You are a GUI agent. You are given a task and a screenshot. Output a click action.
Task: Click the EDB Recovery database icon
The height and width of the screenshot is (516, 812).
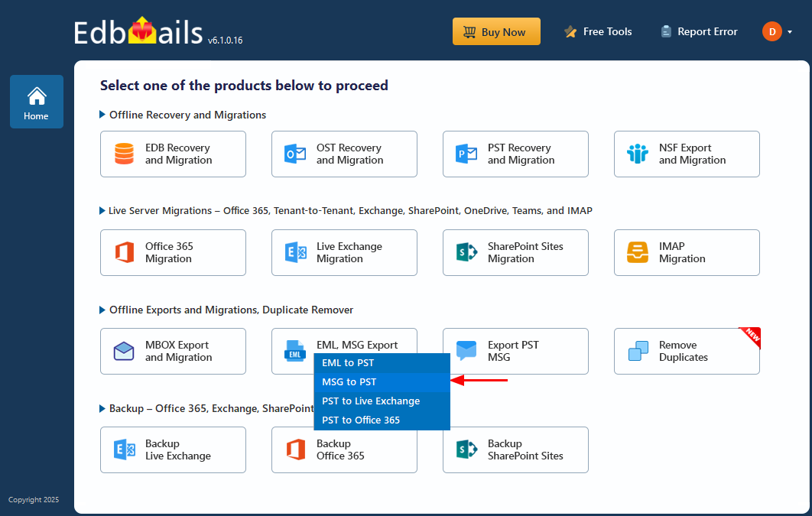[125, 154]
